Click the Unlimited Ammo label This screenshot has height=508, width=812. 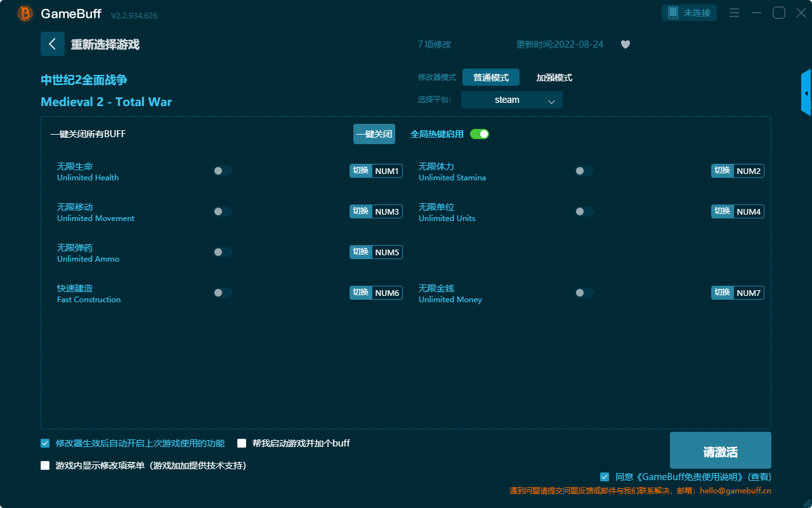point(88,259)
